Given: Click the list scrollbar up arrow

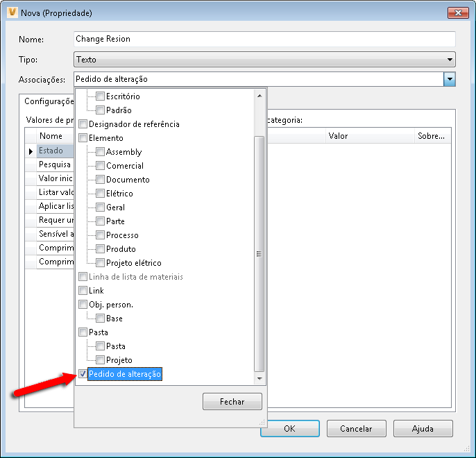Looking at the screenshot, I should click(x=260, y=96).
